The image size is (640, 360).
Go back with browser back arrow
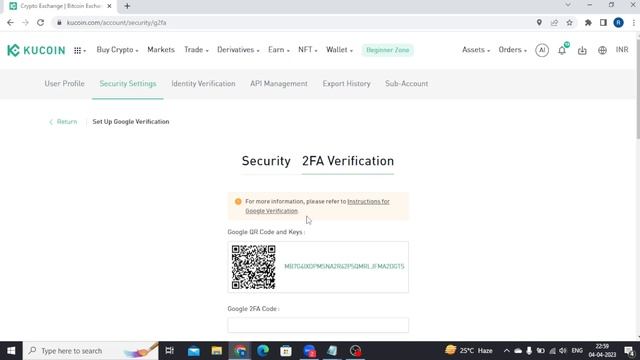(10, 22)
